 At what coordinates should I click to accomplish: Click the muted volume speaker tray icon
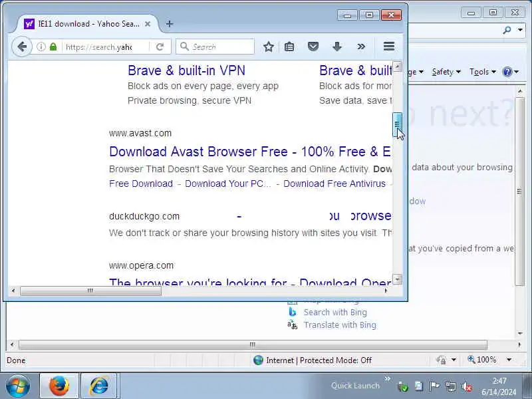[x=467, y=386]
